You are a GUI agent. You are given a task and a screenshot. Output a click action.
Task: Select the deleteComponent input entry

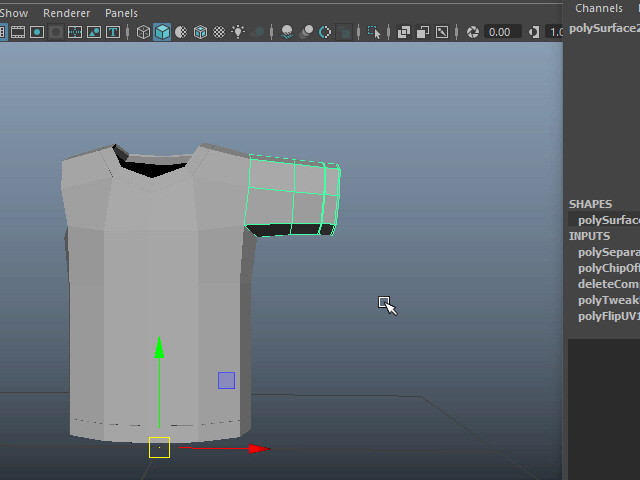point(608,284)
